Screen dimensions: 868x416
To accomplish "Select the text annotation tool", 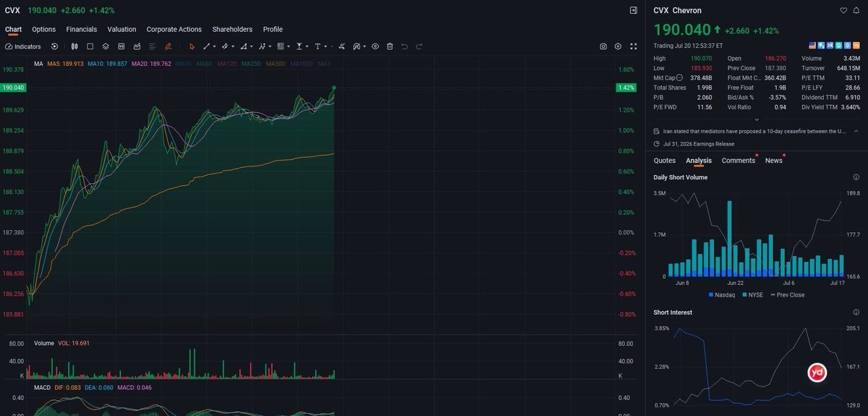I will pyautogui.click(x=318, y=46).
